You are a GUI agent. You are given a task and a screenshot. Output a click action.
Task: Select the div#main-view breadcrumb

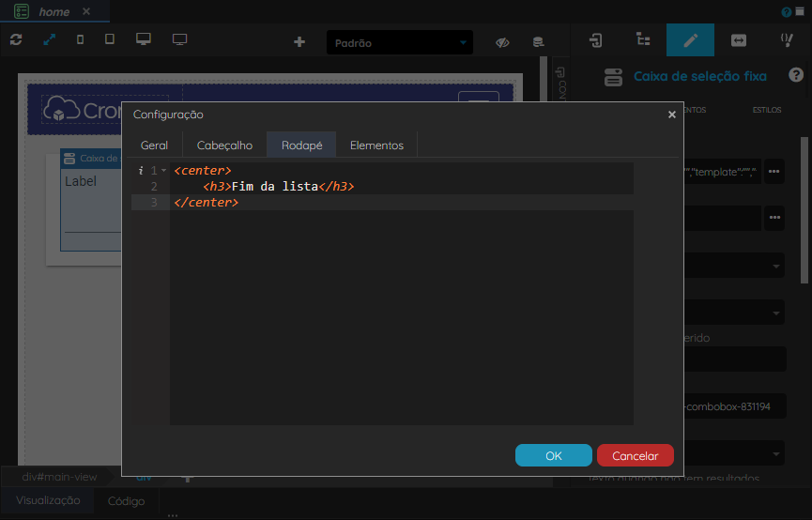(x=59, y=477)
